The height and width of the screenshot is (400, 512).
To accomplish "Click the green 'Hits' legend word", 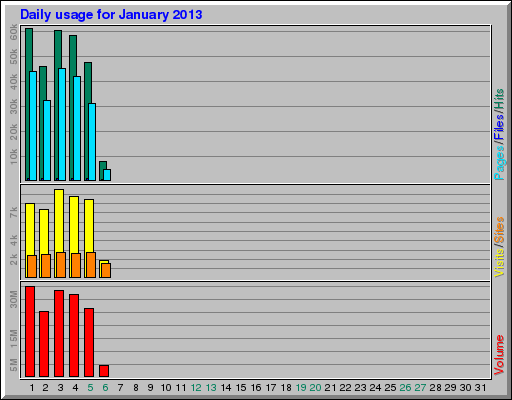I will point(499,99).
